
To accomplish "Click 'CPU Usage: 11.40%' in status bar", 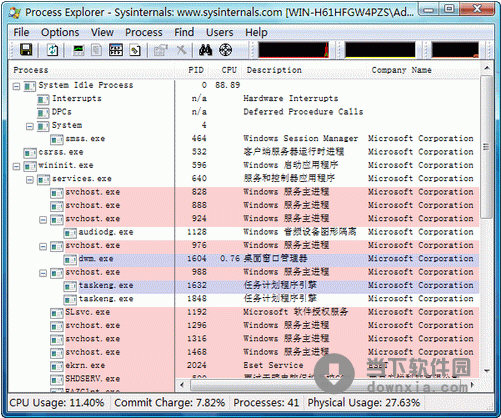I will point(57,403).
